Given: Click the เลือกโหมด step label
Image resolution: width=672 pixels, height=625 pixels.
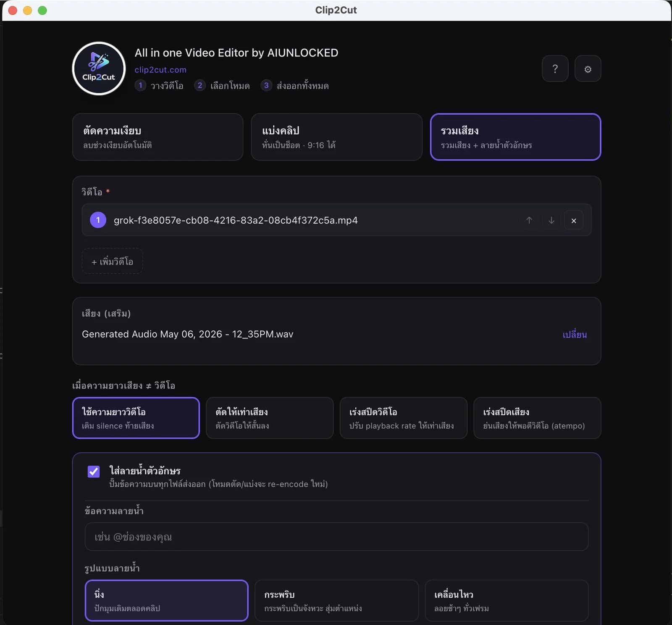Looking at the screenshot, I should pyautogui.click(x=230, y=86).
